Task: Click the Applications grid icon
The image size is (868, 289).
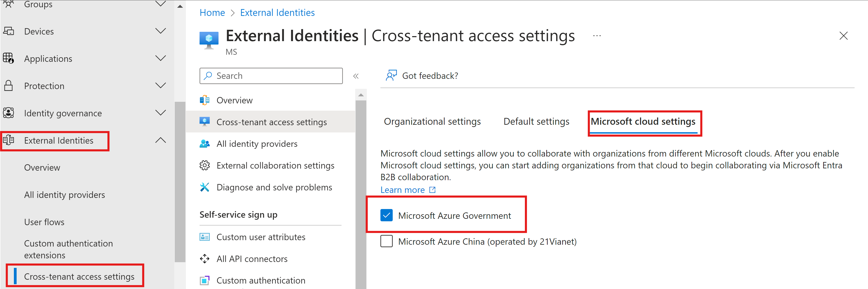Action: [x=8, y=59]
